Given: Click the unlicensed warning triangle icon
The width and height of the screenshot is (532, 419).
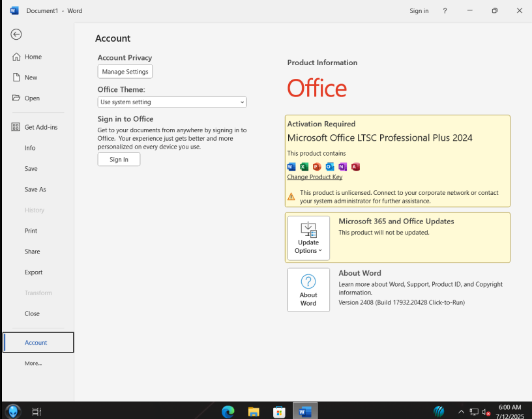Looking at the screenshot, I should click(x=291, y=196).
